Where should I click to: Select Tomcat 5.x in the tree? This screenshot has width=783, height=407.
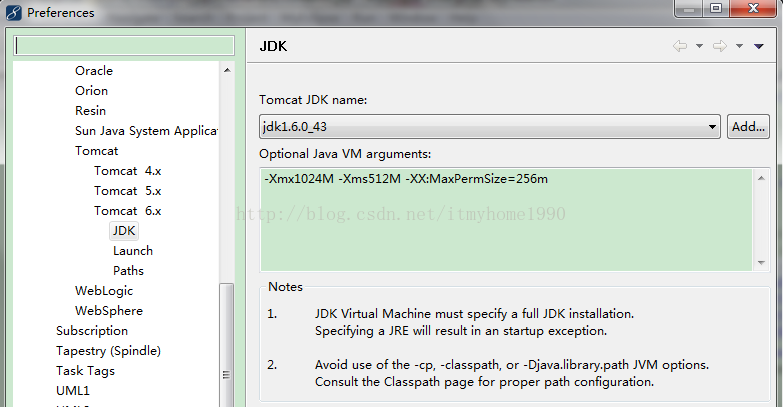click(127, 191)
